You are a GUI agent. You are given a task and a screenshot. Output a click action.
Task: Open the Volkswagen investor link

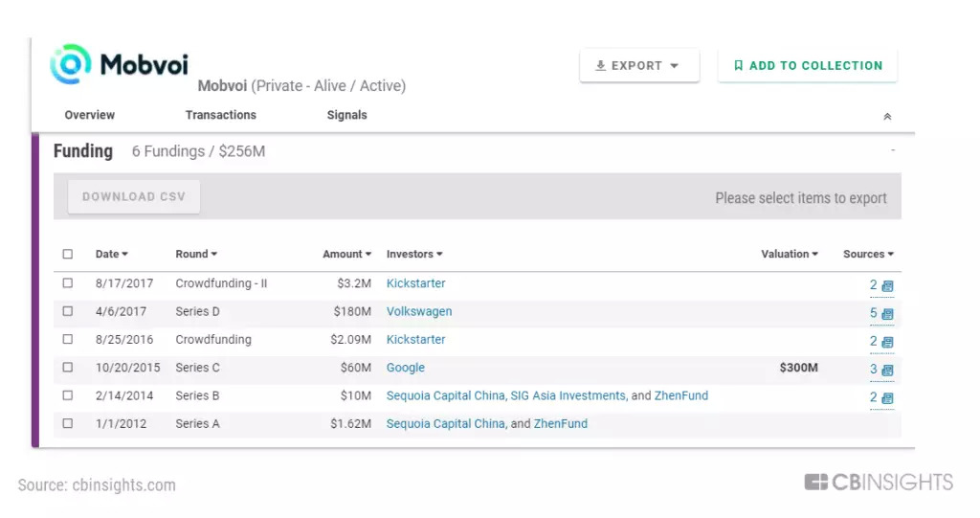tap(419, 311)
